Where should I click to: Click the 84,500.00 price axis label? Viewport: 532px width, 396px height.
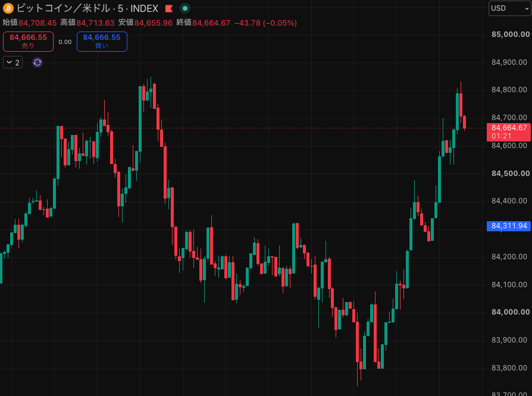(x=511, y=173)
